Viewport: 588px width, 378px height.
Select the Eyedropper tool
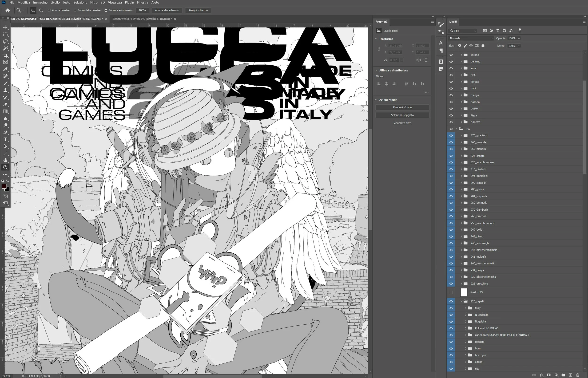(x=5, y=69)
